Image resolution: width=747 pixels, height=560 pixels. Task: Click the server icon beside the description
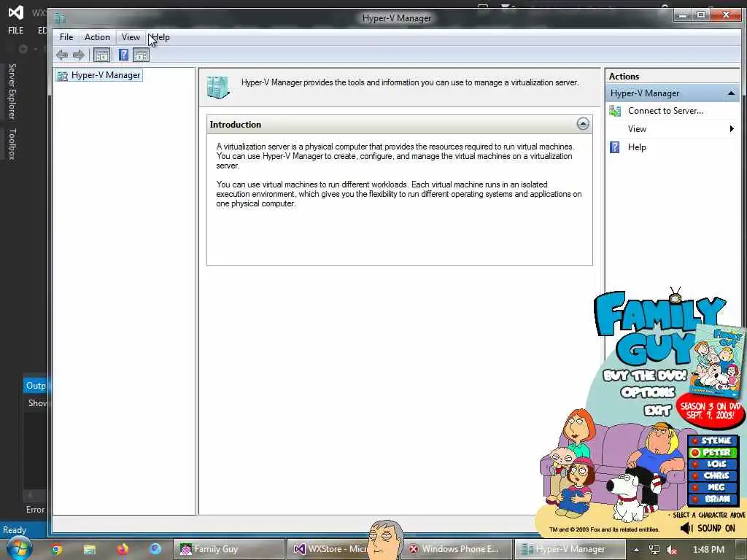(218, 87)
